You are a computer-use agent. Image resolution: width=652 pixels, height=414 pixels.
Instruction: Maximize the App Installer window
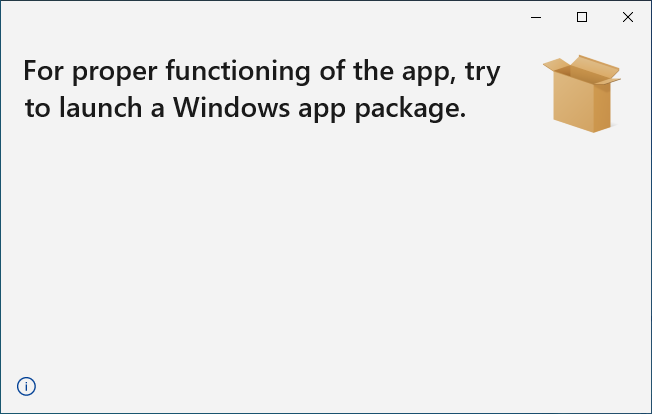click(582, 17)
